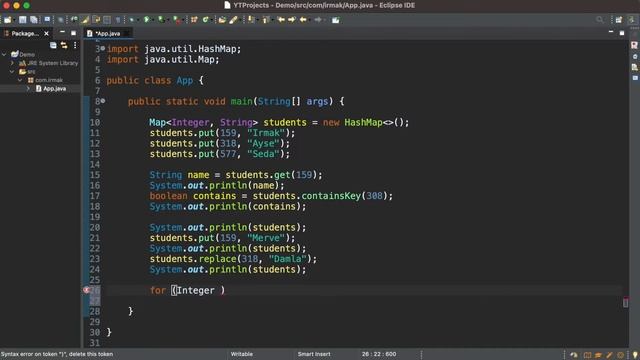
Task: Click the Next Annotation icon
Action: 251,20
